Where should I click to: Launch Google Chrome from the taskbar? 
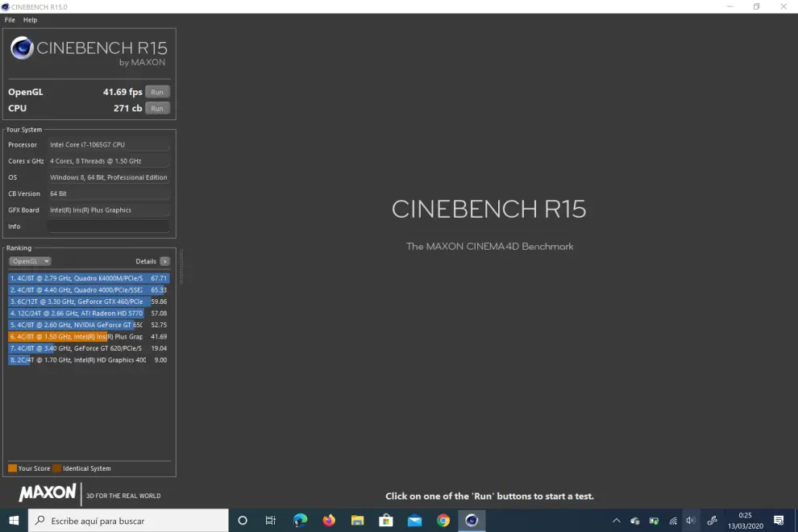pos(443,521)
